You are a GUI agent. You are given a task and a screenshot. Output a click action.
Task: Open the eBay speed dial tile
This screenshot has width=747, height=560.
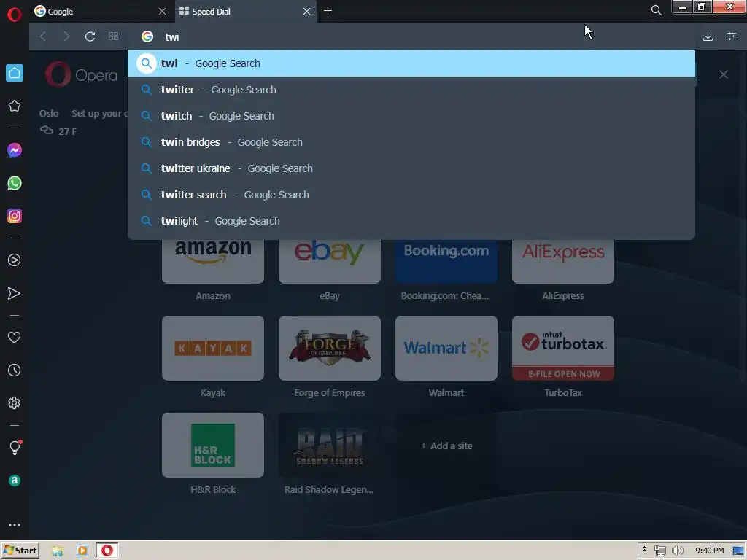click(x=330, y=262)
